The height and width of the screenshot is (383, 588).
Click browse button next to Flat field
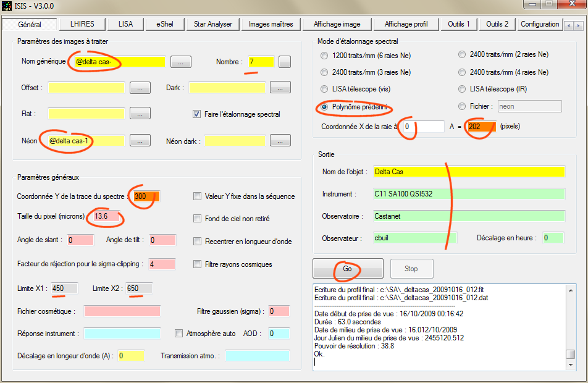pyautogui.click(x=140, y=114)
